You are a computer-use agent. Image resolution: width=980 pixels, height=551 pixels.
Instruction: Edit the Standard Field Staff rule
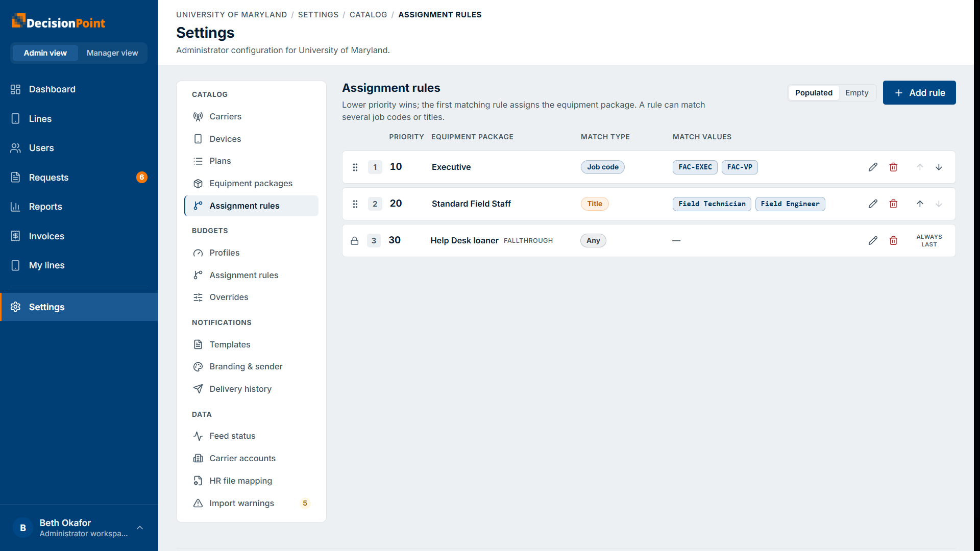pyautogui.click(x=873, y=204)
